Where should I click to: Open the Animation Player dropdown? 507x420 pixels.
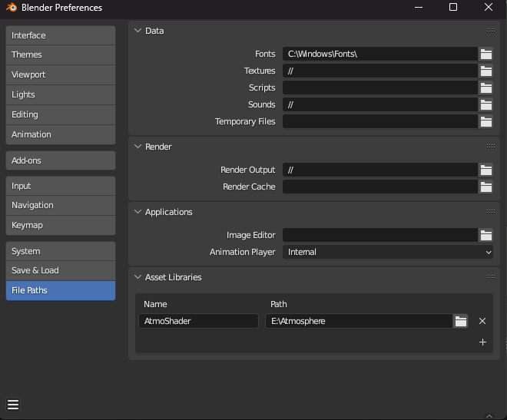pos(388,252)
